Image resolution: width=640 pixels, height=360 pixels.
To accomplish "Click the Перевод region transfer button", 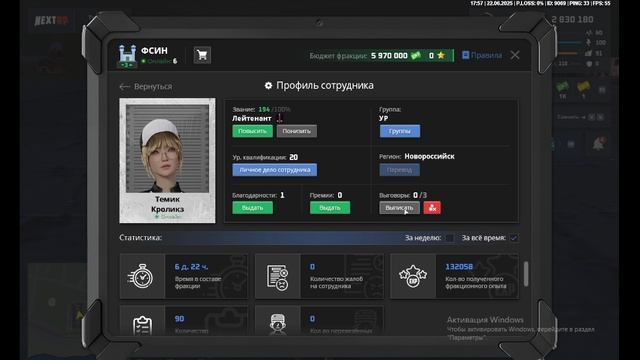I will point(400,170).
